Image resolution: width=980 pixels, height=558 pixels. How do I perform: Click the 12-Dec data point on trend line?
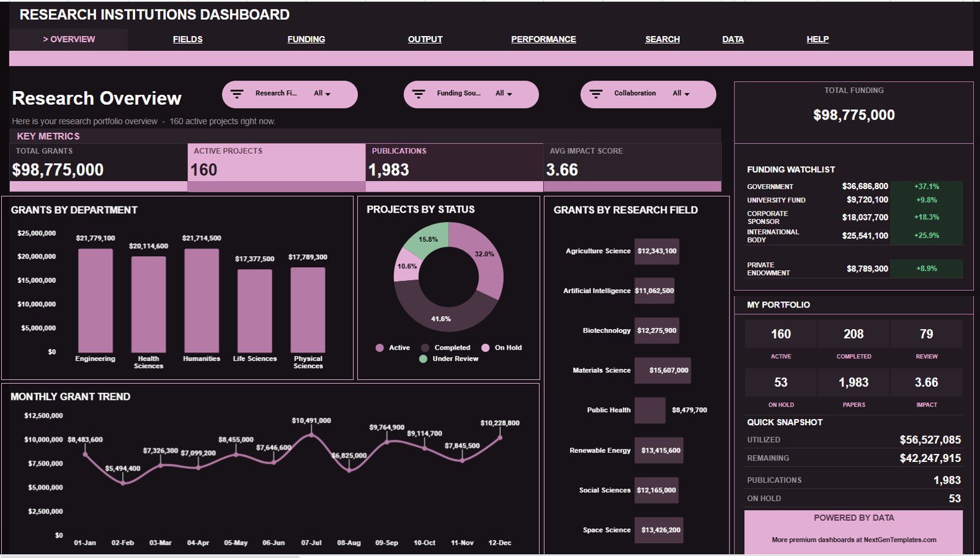pyautogui.click(x=500, y=438)
